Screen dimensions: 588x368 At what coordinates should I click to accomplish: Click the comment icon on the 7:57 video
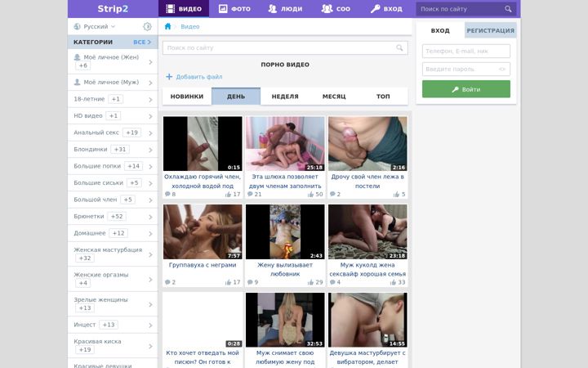click(x=167, y=282)
